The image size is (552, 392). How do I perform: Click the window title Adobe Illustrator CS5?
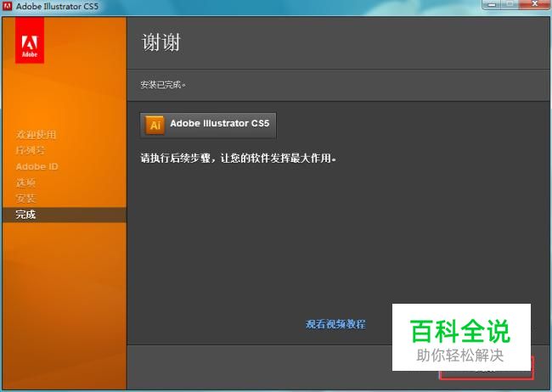[57, 6]
